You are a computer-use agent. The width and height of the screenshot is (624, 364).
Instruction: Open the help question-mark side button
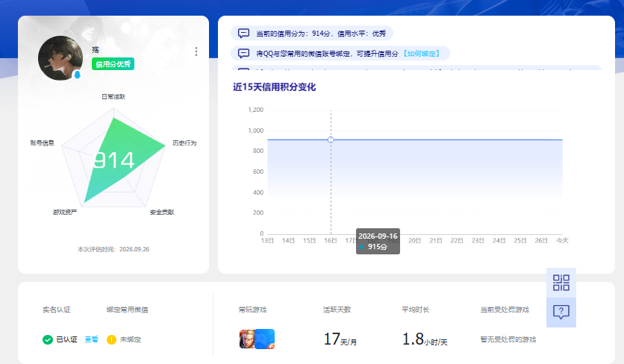[561, 313]
